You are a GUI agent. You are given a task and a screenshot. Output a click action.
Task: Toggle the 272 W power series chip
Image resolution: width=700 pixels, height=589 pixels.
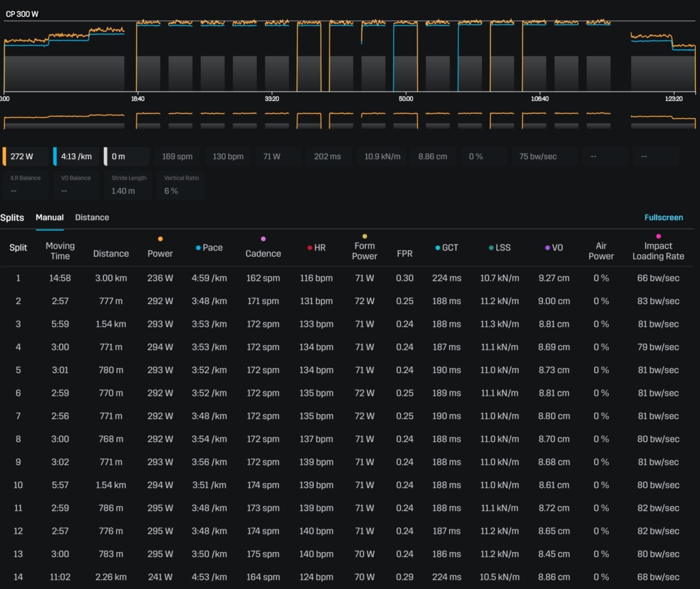tap(25, 156)
